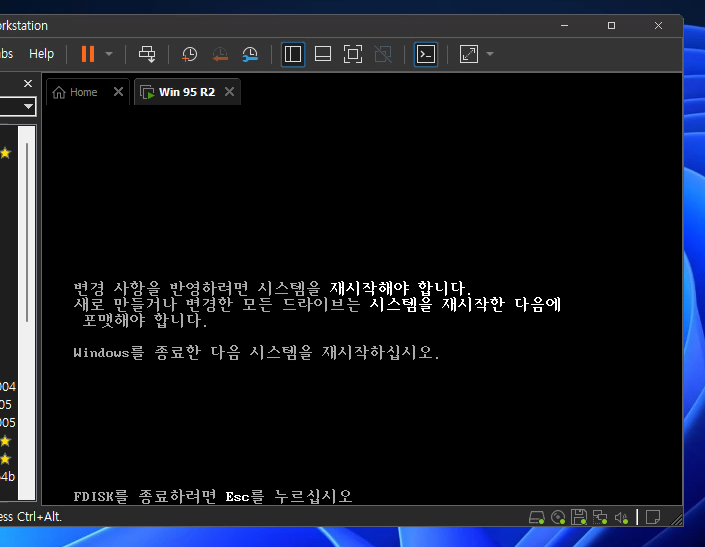Click the network adapter status icon
The width and height of the screenshot is (705, 547).
600,518
